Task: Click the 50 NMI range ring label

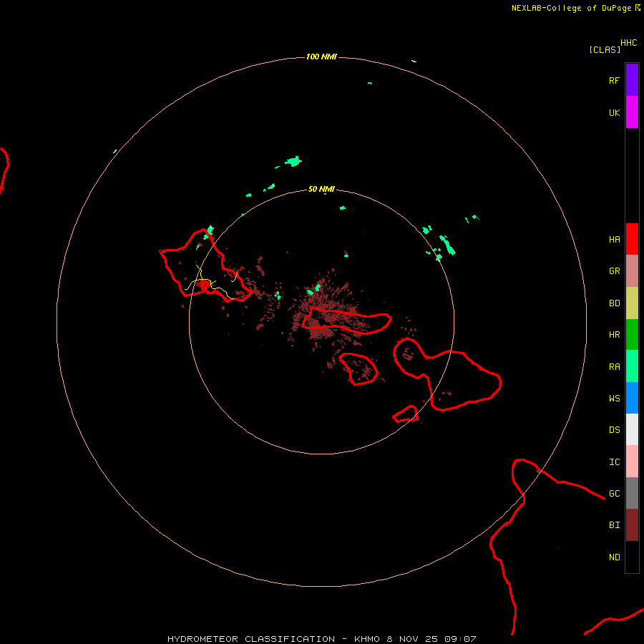Action: pos(321,189)
